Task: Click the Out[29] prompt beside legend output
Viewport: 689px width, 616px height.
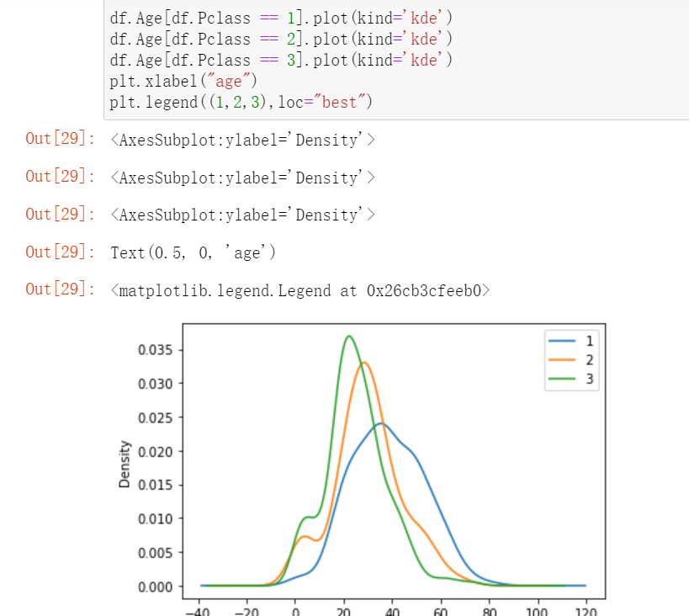Action: 61,289
